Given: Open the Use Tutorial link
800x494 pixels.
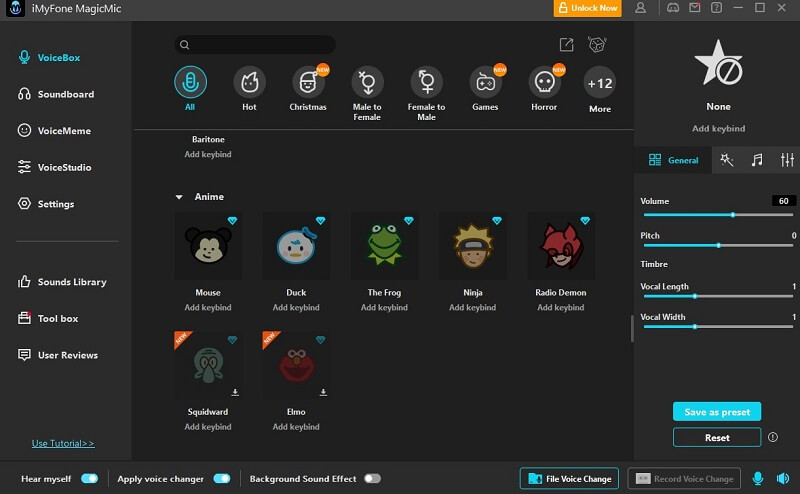Looking at the screenshot, I should [63, 443].
